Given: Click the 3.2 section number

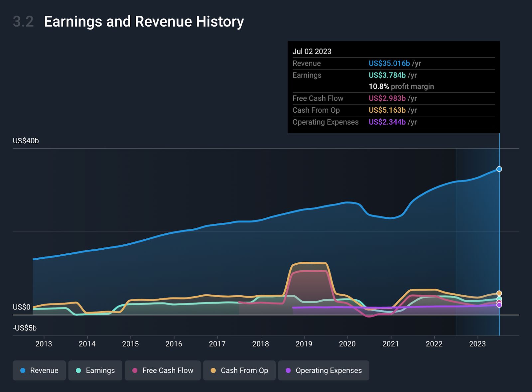Looking at the screenshot, I should click(23, 22).
